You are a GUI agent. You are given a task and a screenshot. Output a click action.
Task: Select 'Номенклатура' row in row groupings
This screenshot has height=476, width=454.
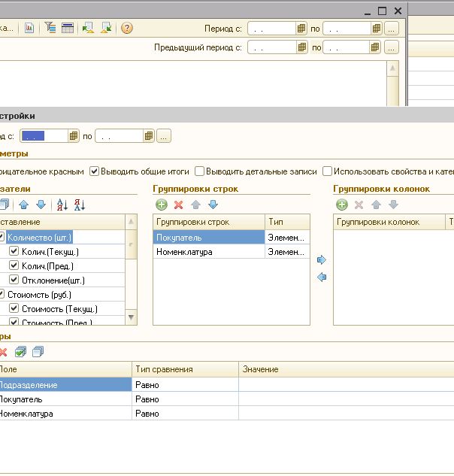tap(184, 252)
